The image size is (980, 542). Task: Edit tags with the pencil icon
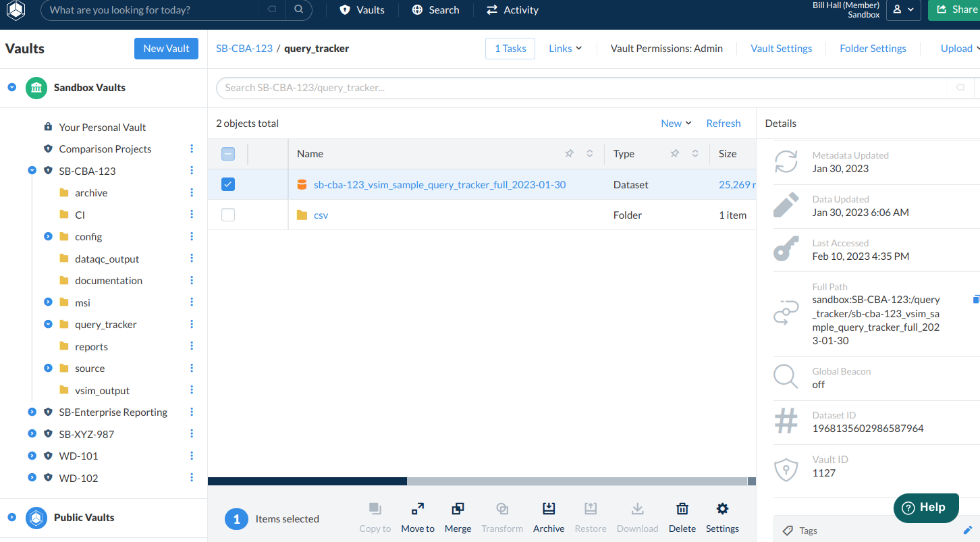(967, 531)
